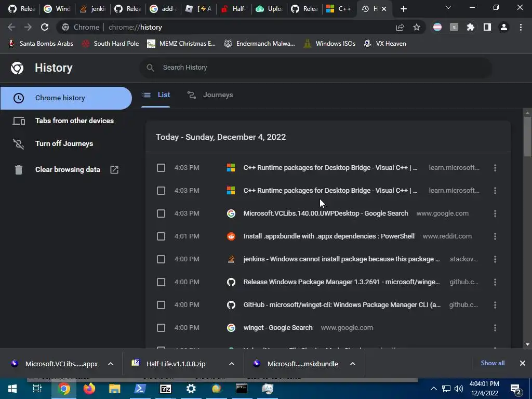This screenshot has height=399, width=532.
Task: Show hidden system tray icons
Action: 434,389
